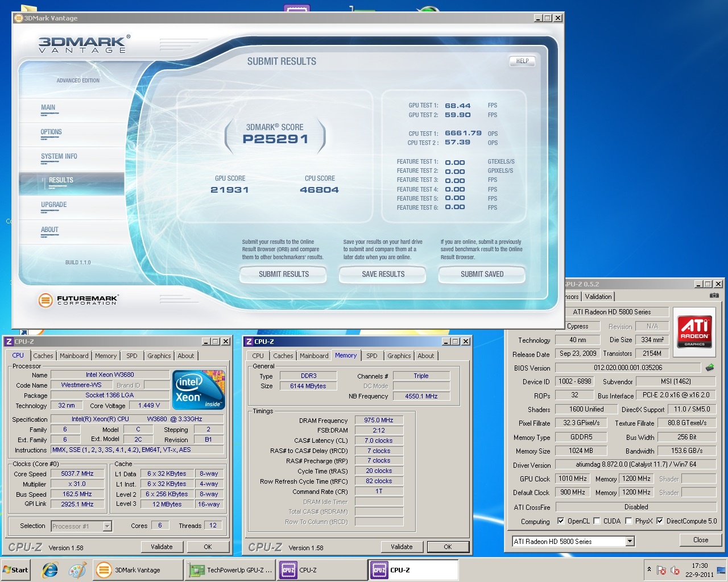Toggle the DirectCompute 5.0 checkbox
Image resolution: width=728 pixels, height=582 pixels.
coord(660,521)
